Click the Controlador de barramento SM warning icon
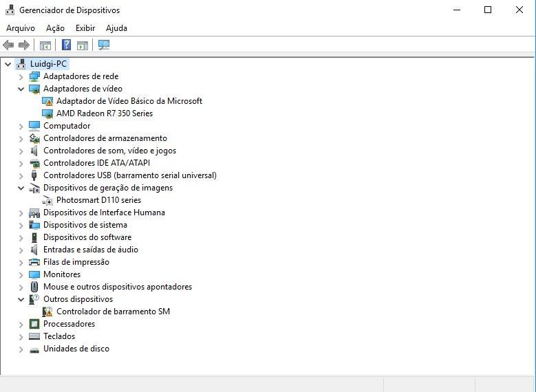536x392 pixels. pyautogui.click(x=47, y=312)
